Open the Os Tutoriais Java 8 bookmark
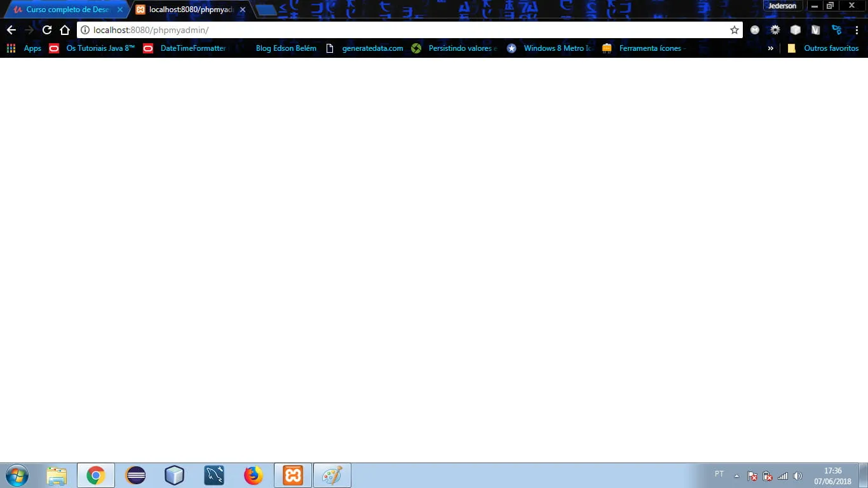 click(x=92, y=48)
